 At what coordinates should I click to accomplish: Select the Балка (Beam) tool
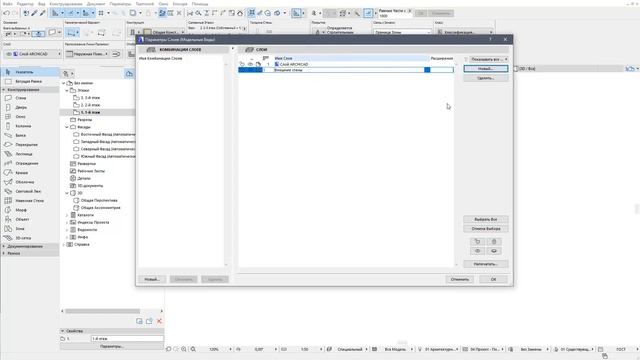pyautogui.click(x=30, y=135)
